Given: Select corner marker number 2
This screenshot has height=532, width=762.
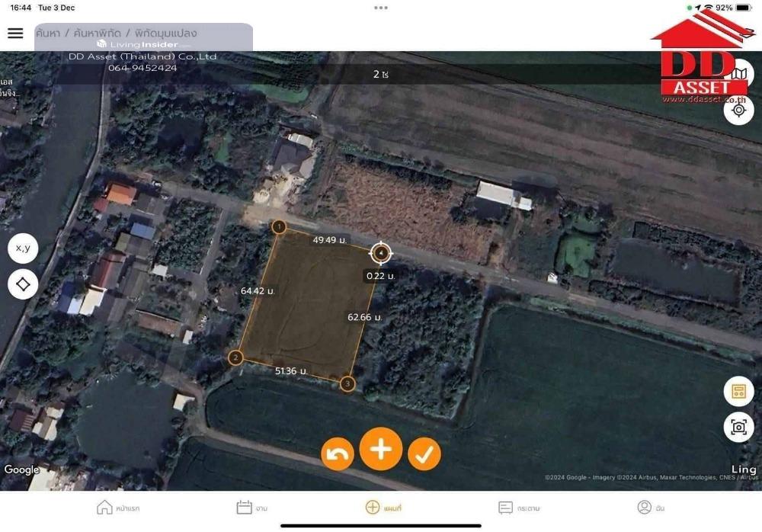Looking at the screenshot, I should tap(236, 357).
